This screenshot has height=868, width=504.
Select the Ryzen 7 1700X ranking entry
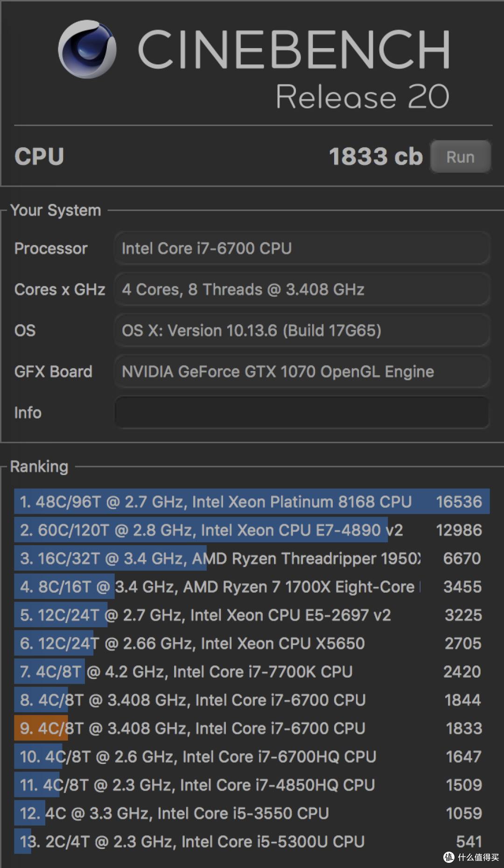(x=252, y=587)
